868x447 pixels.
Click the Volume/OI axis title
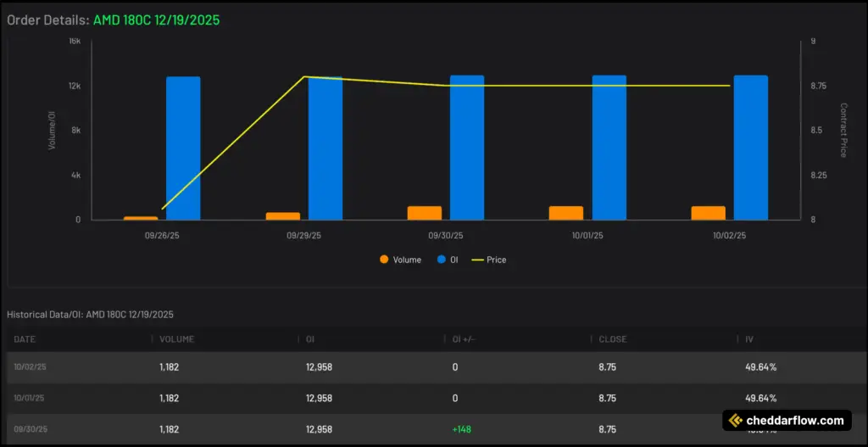point(52,130)
